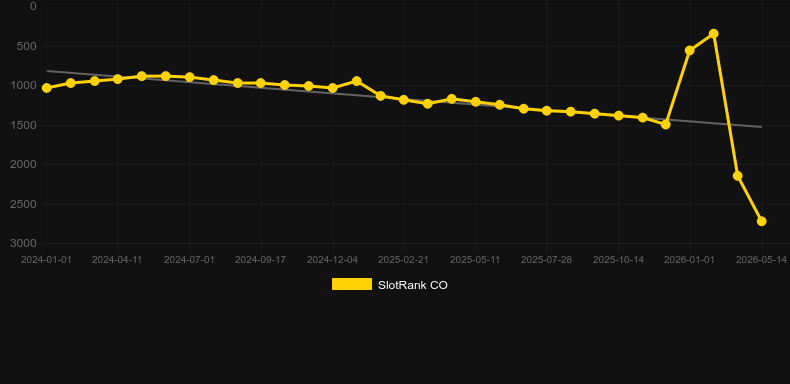Screen dimensions: 790x384
Task: Select the data point above 2024-12-04
Action: point(333,88)
